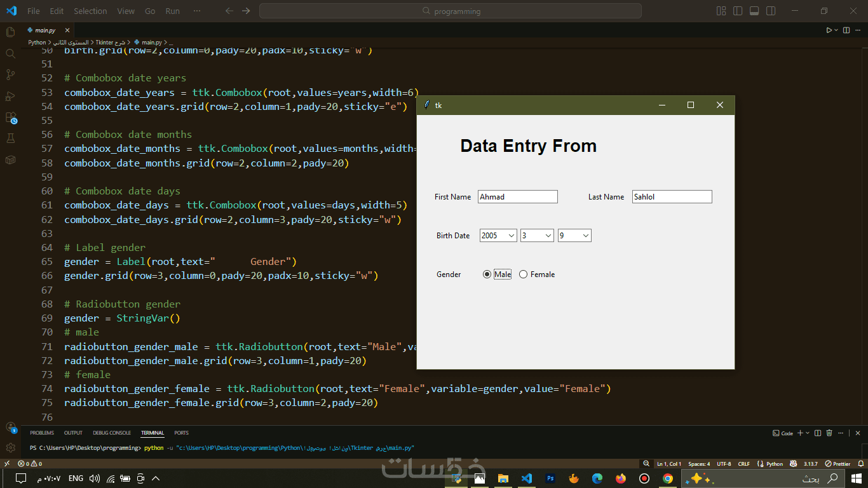Open the Source Control view

[10, 74]
